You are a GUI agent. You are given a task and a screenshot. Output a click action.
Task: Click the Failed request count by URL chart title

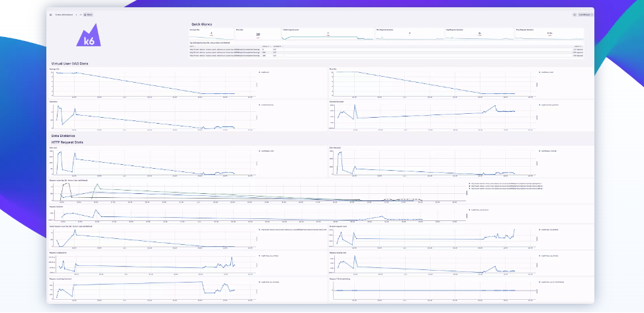(x=71, y=226)
